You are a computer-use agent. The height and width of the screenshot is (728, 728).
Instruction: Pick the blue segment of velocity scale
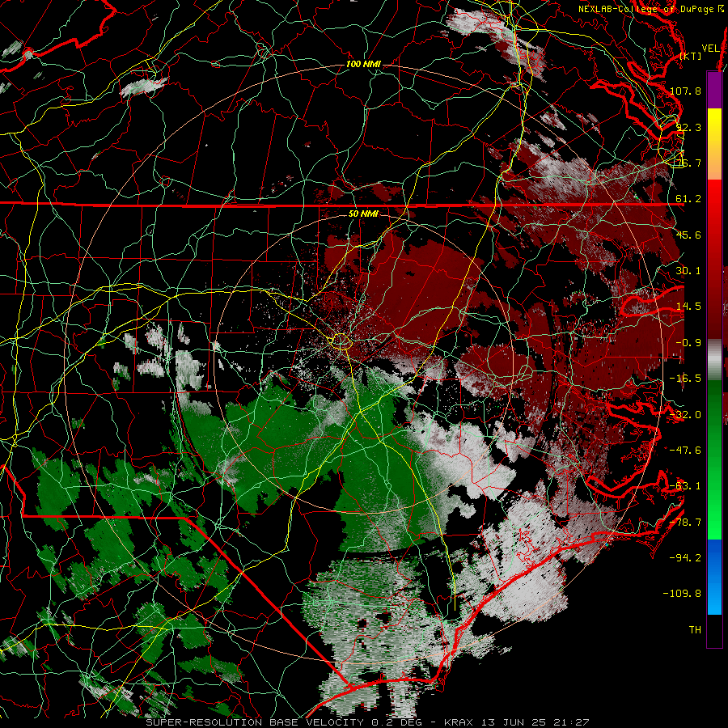pyautogui.click(x=714, y=577)
